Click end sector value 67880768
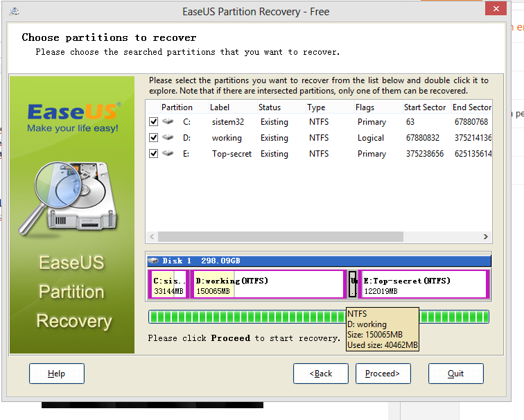 pyautogui.click(x=471, y=121)
